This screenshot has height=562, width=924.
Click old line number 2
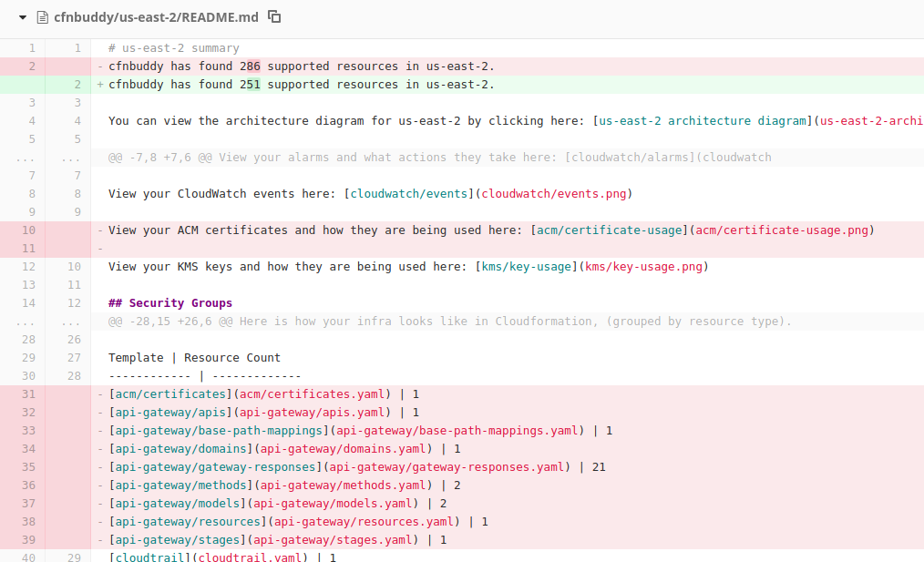(x=33, y=66)
